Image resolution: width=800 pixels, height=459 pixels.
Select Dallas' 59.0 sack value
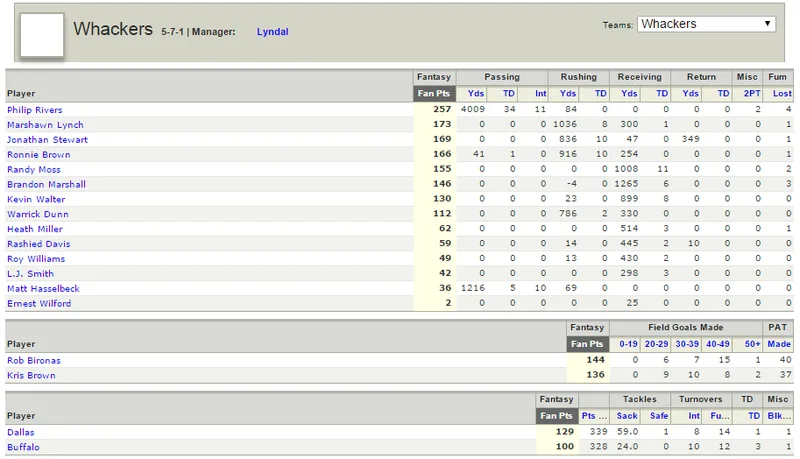coord(628,431)
